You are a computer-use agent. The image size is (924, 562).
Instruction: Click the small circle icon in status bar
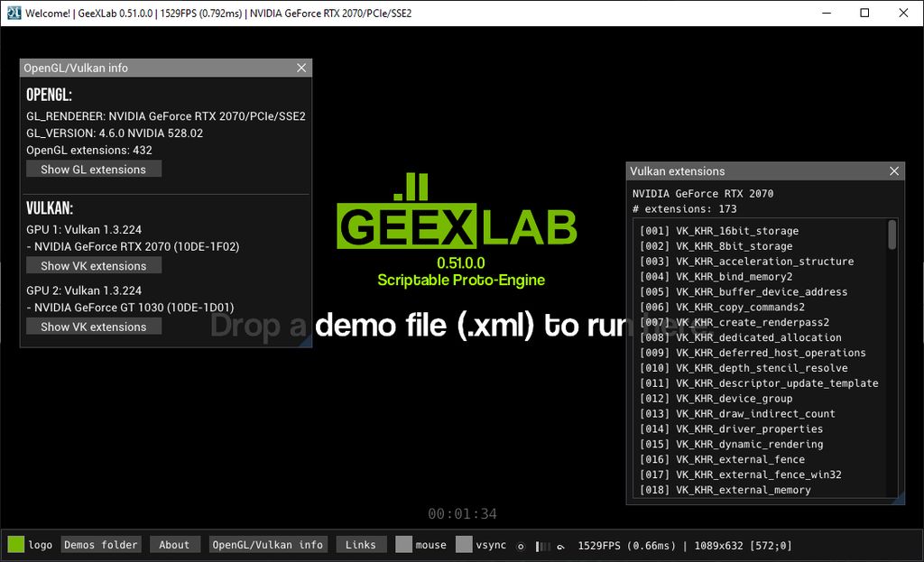coord(521,546)
